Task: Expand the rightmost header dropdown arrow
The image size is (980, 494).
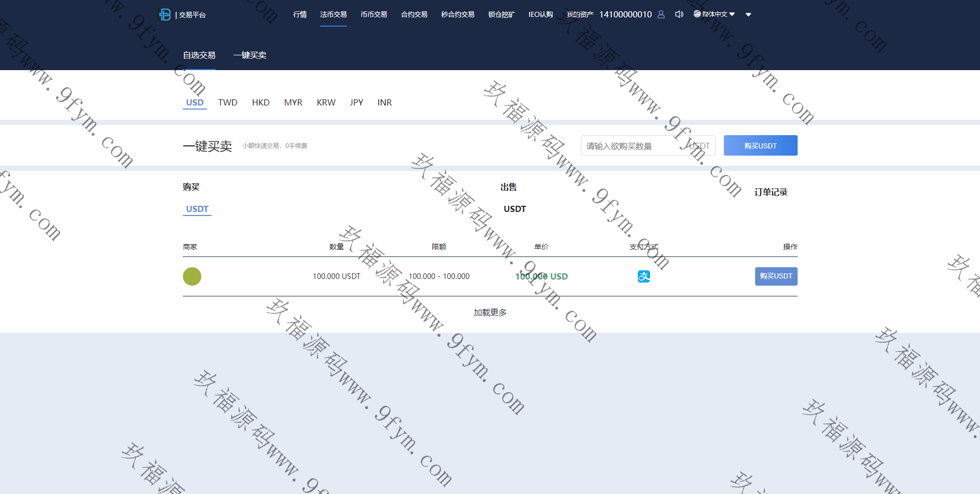Action: (748, 15)
